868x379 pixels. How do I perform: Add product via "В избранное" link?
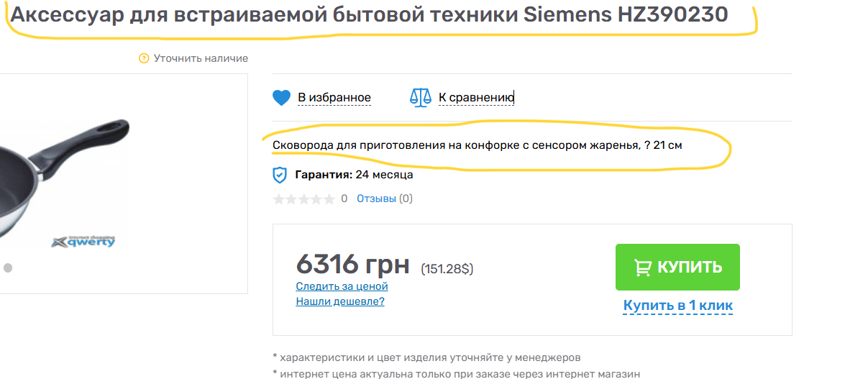334,98
